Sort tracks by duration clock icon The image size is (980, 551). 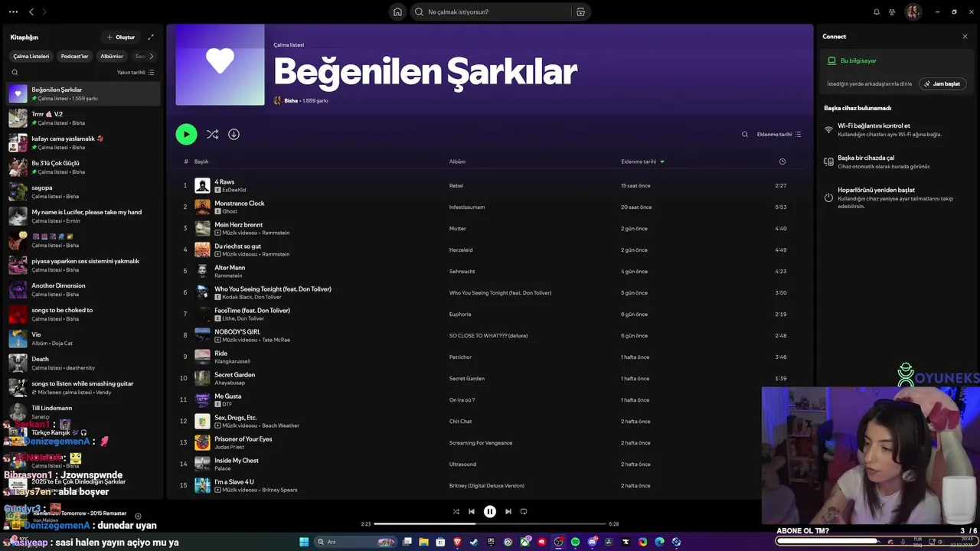pyautogui.click(x=782, y=161)
